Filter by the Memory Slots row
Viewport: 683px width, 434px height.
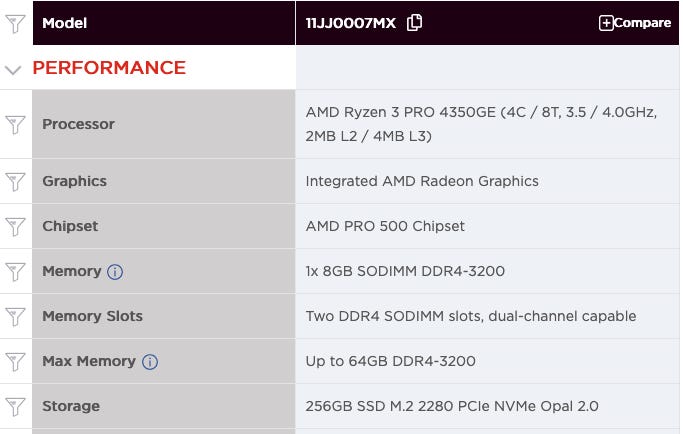click(x=15, y=316)
